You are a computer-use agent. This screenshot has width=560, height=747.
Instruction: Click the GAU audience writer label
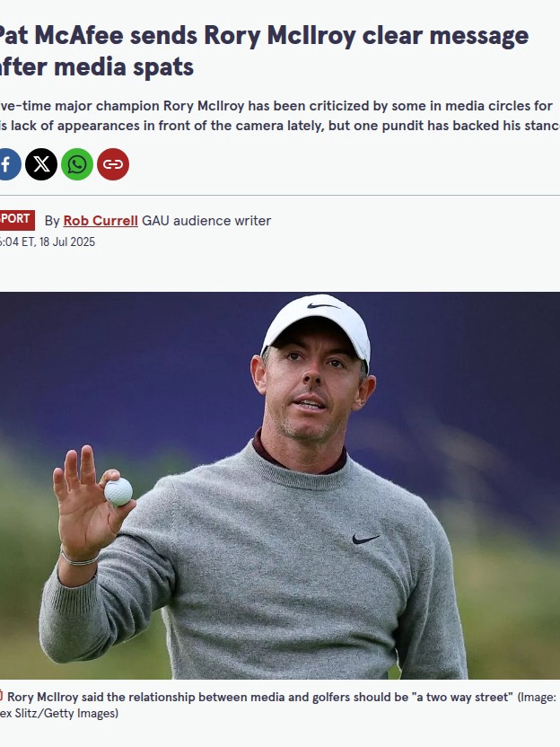(206, 221)
